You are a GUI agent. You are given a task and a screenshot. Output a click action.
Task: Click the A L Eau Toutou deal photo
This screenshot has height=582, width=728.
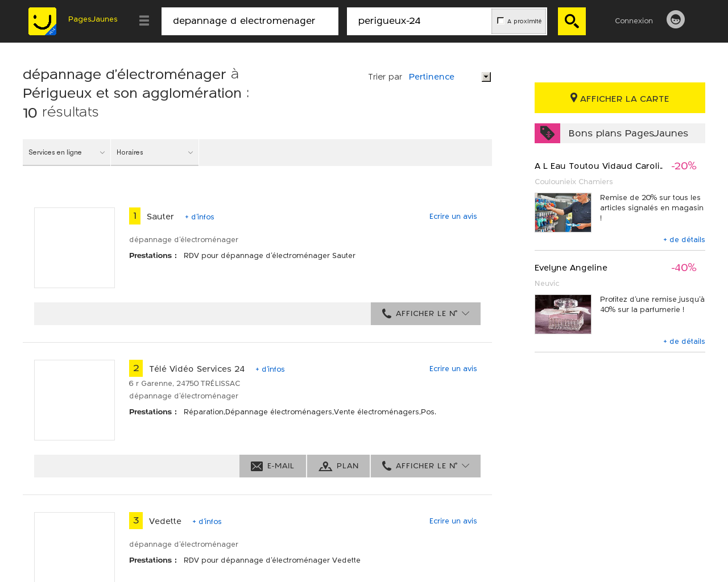[x=563, y=213]
